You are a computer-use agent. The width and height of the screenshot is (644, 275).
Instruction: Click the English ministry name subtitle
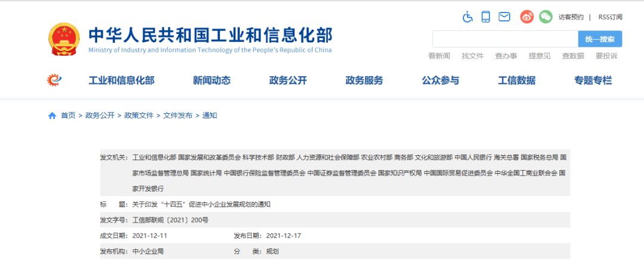(210, 51)
